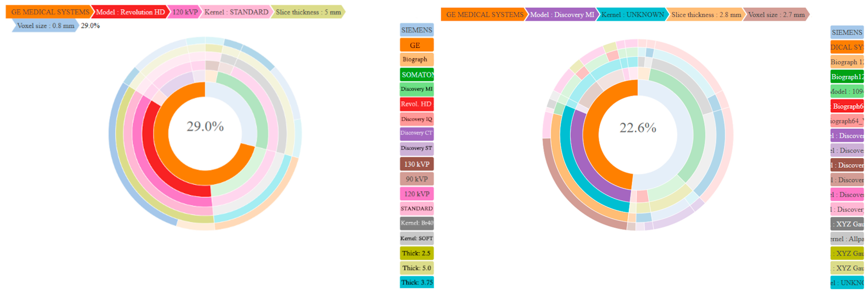The width and height of the screenshot is (868, 294).
Task: Select the Voxel size : 0.8 mm breadcrumb
Action: [x=45, y=26]
